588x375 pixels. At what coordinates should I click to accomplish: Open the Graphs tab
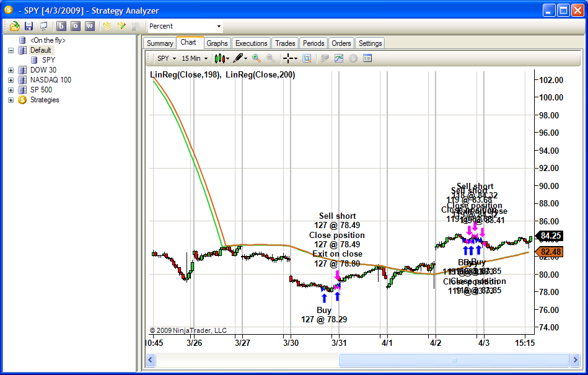217,43
